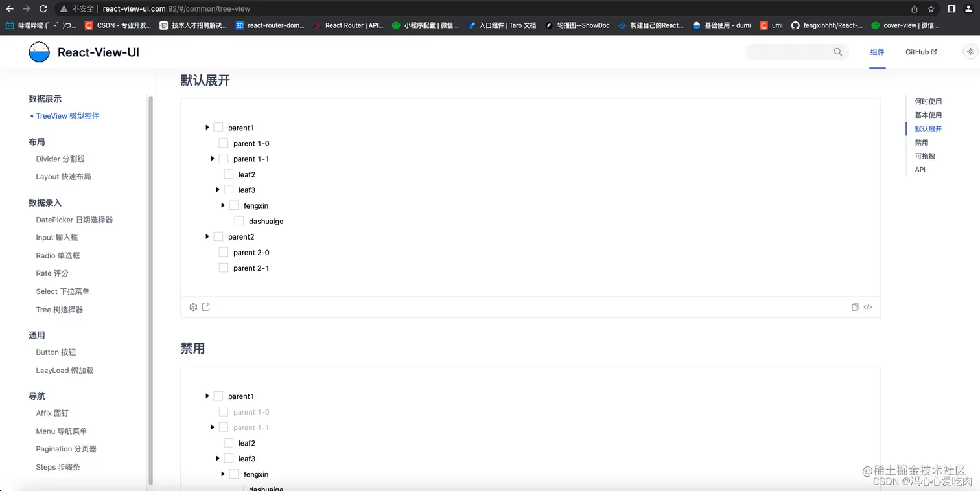Image resolution: width=980 pixels, height=491 pixels.
Task: Open Divider 分割线 in sidebar
Action: coord(60,159)
